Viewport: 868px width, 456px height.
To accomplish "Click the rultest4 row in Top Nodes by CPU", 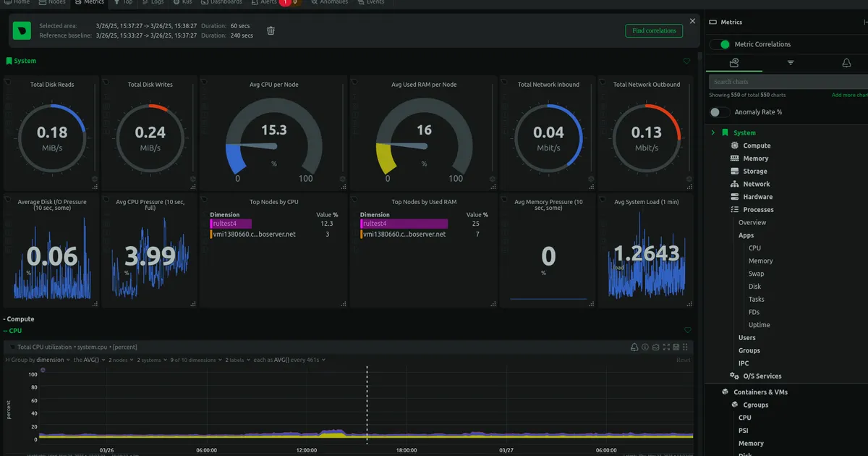I will [x=273, y=224].
